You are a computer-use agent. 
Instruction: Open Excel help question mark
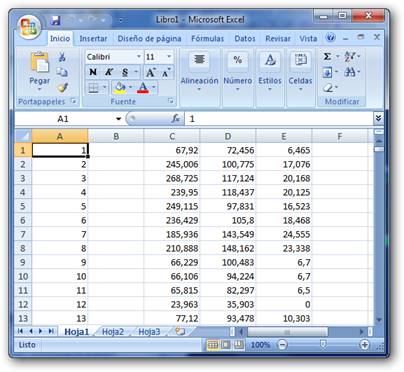330,38
